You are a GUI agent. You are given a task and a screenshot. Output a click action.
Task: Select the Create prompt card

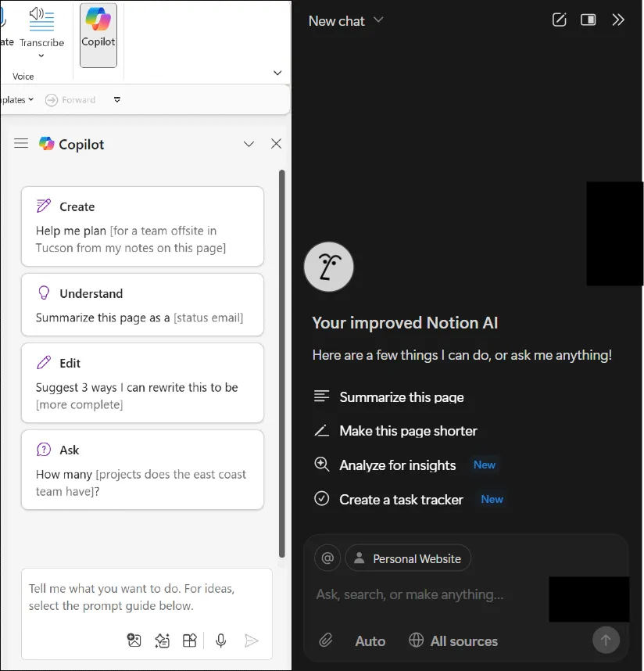[x=142, y=226]
